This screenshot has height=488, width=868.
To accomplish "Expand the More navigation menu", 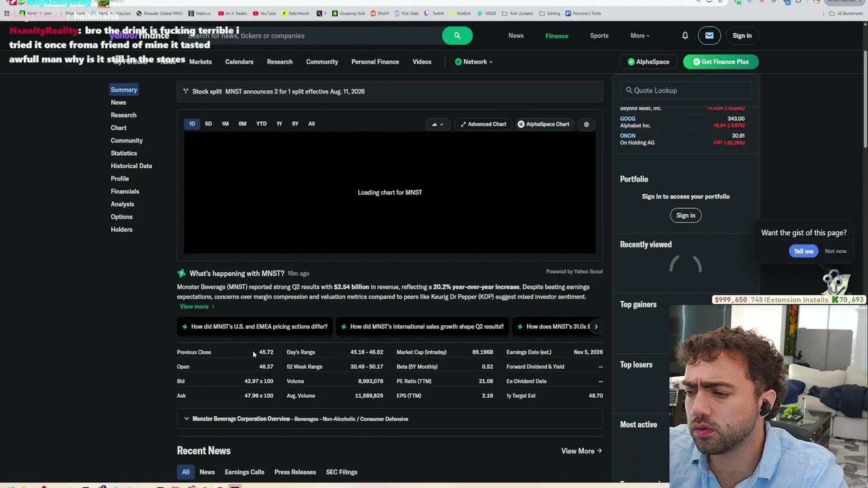I will pos(639,36).
